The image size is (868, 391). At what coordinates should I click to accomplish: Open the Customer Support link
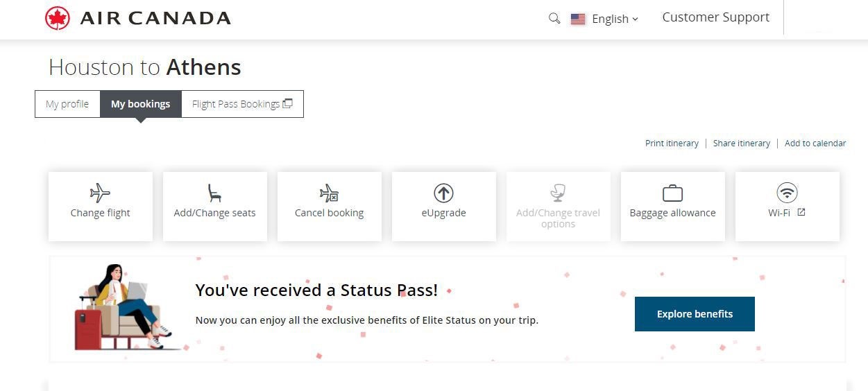715,17
